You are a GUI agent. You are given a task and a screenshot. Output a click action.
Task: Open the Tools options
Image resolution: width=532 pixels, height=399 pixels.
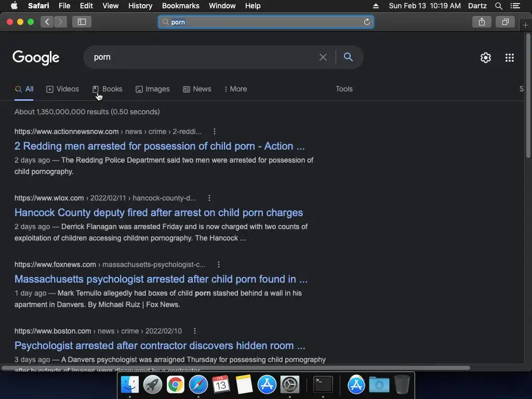[344, 89]
